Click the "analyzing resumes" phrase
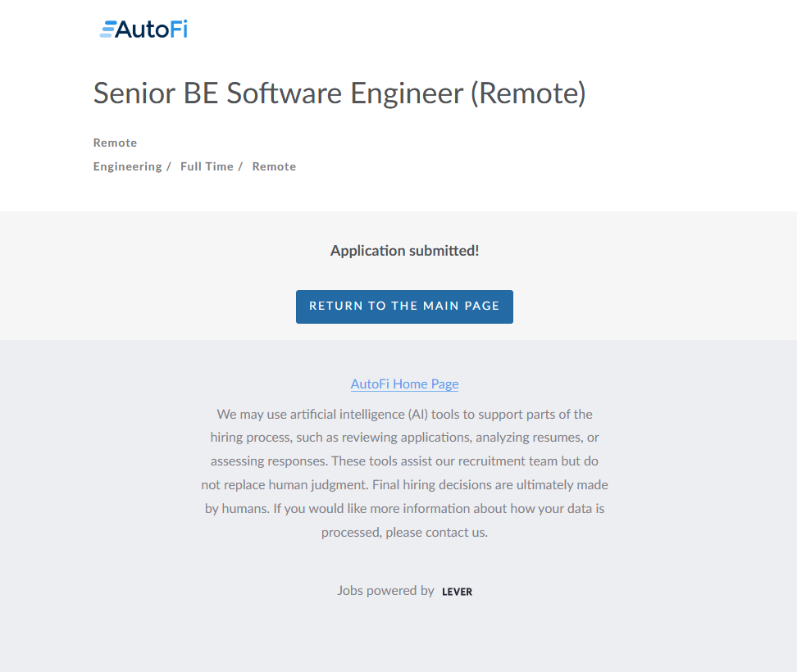797x672 pixels. click(531, 438)
